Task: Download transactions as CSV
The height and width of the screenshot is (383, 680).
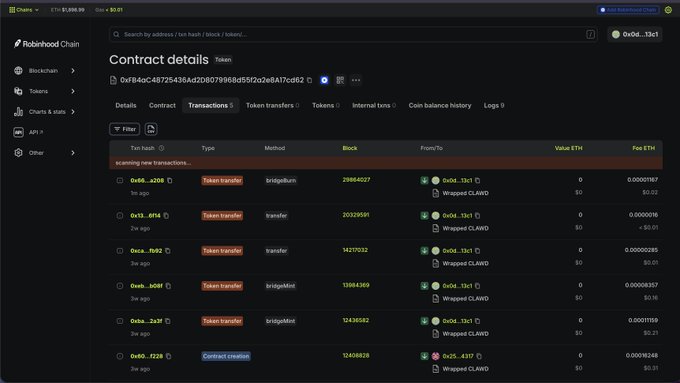Action: [151, 129]
